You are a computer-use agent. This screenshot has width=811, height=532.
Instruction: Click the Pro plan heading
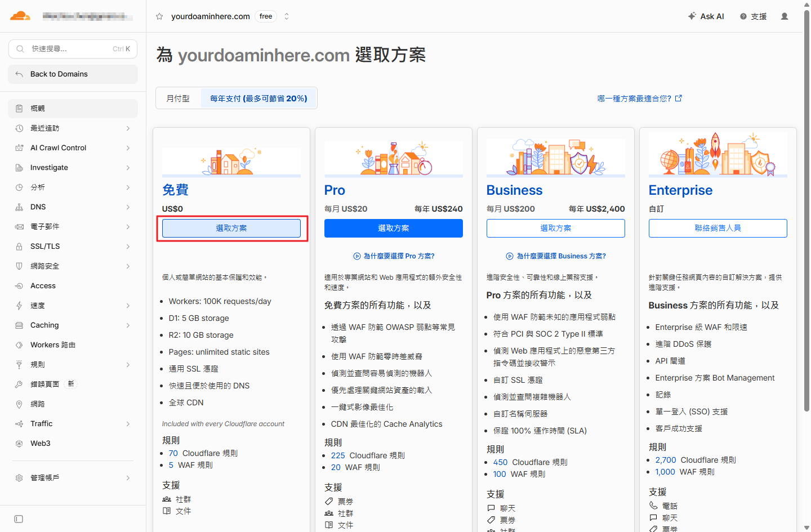(x=335, y=190)
